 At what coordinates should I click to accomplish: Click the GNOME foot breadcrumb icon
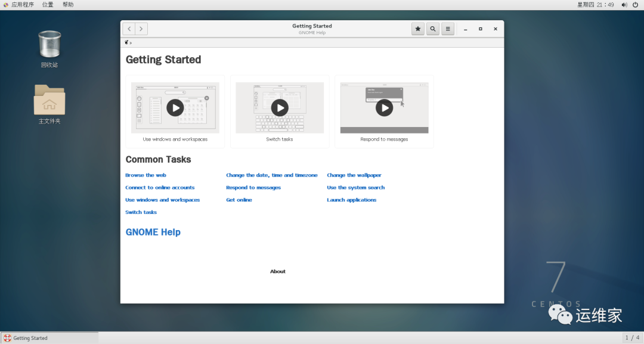pos(127,42)
